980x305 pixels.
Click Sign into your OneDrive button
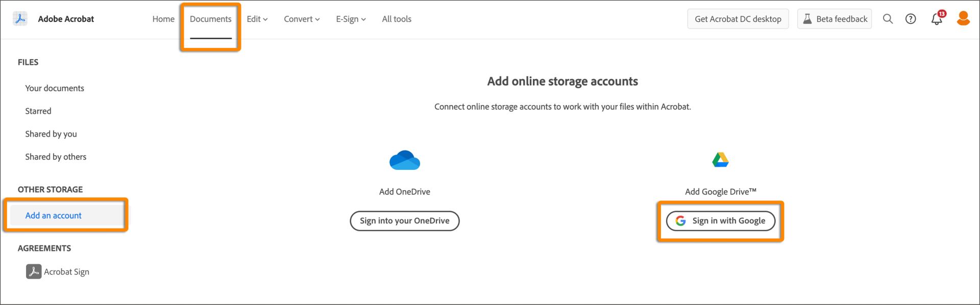pyautogui.click(x=404, y=221)
